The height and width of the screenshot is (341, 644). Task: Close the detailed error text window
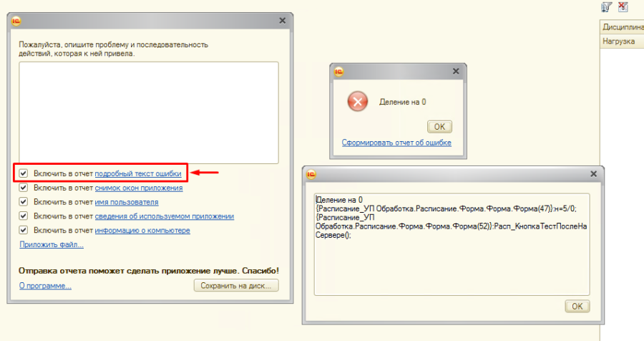tap(593, 174)
